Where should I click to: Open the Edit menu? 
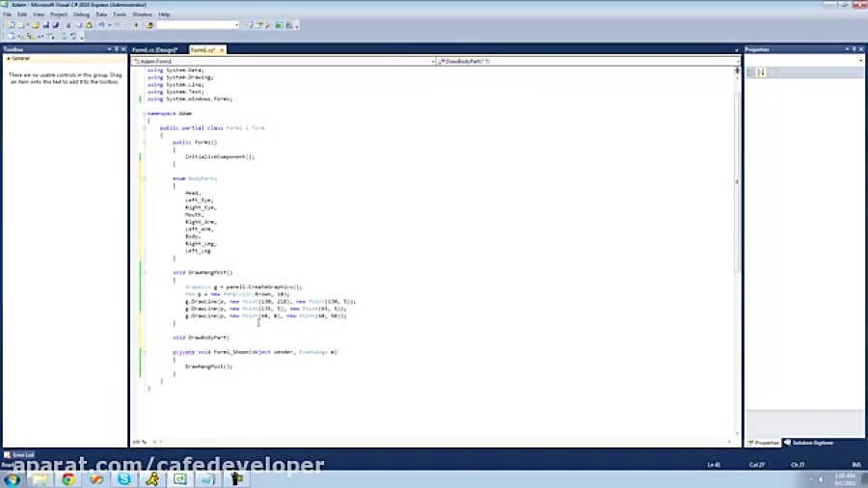(22, 14)
